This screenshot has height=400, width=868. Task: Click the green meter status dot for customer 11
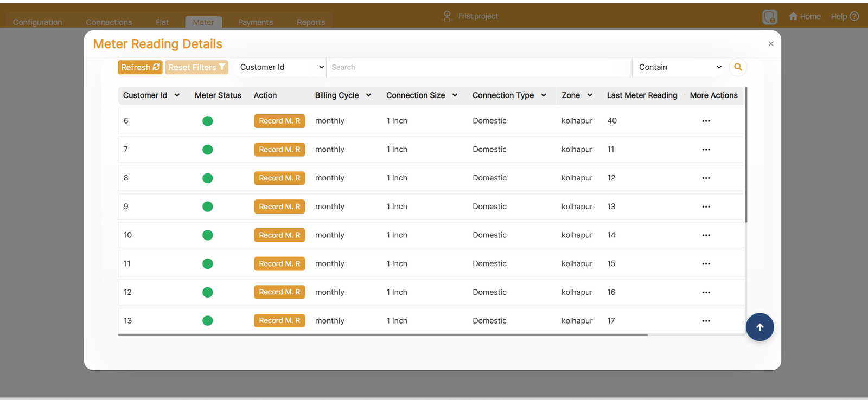point(207,264)
